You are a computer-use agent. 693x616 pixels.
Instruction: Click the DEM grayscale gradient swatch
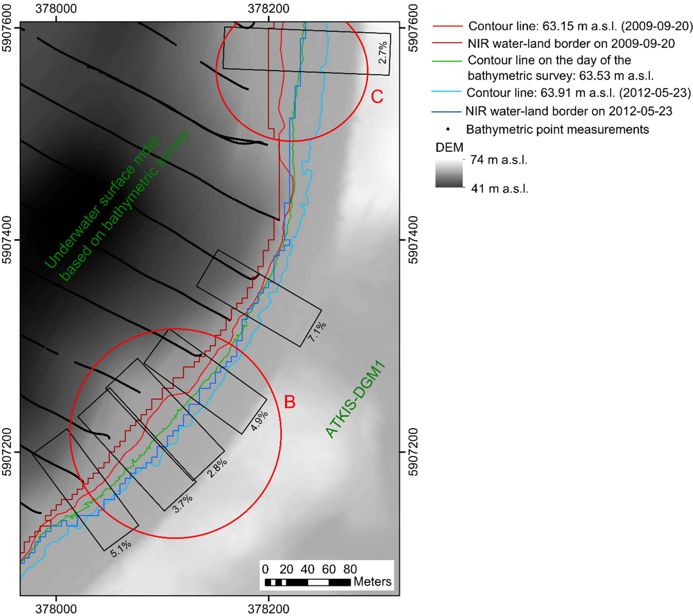tap(449, 173)
